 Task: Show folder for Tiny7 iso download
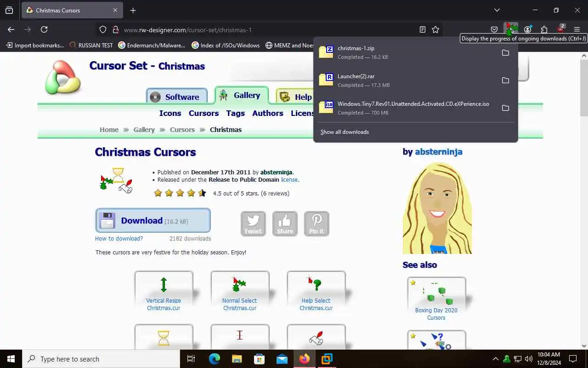(505, 108)
